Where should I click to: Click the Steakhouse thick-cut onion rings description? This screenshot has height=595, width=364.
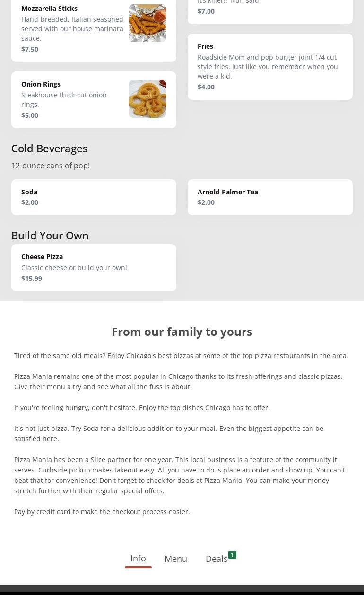[x=64, y=100]
